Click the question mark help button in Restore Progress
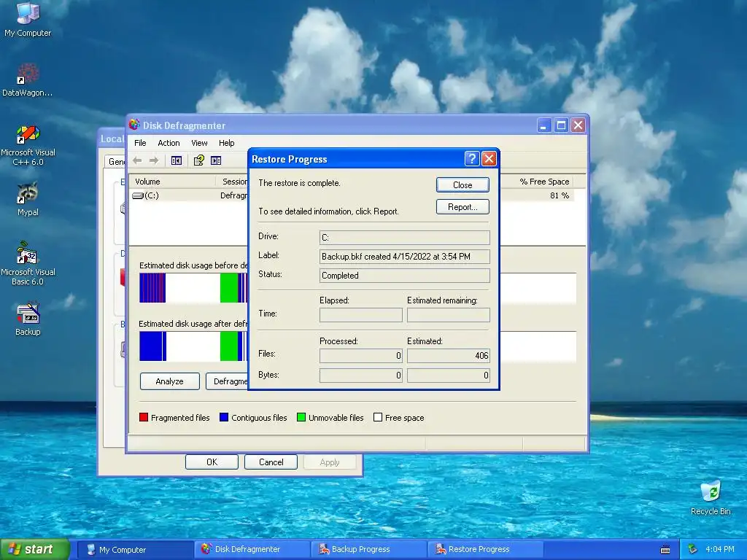Screen dimensions: 747x560 (472, 158)
